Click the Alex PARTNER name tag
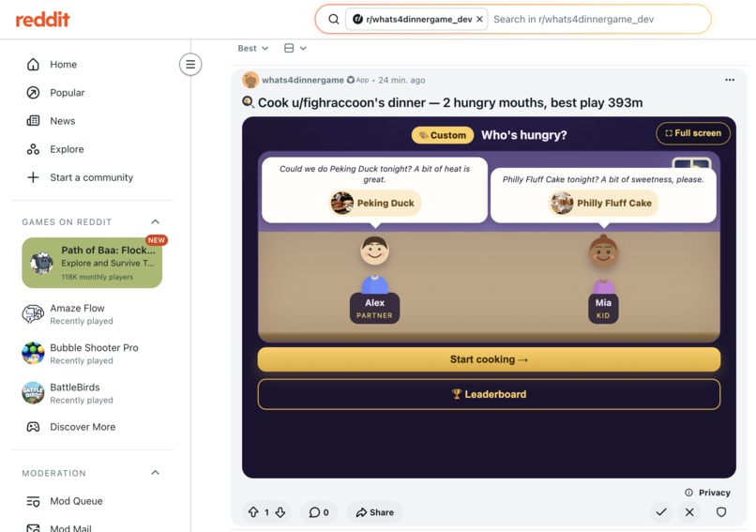Image resolution: width=756 pixels, height=532 pixels. coord(374,308)
